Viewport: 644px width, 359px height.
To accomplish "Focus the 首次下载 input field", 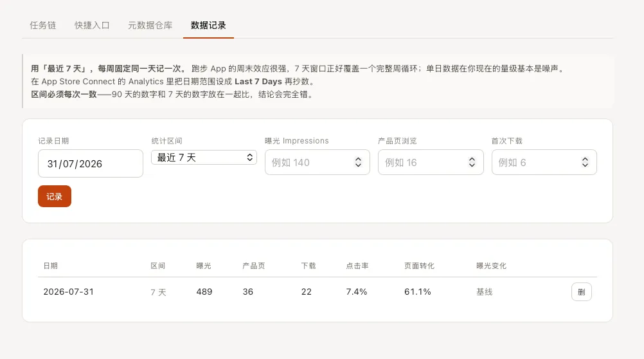I will click(x=544, y=162).
